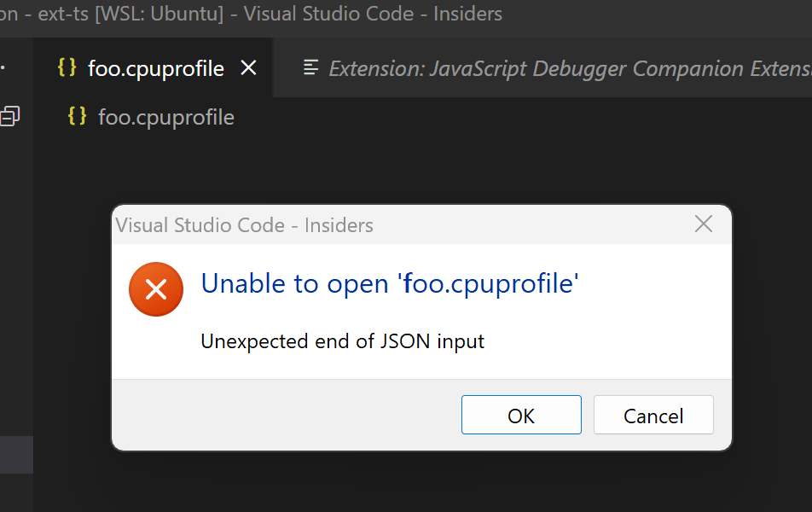Screen dimensions: 812x512
Task: Click the braces icon beside the breadcrumb filename
Action: coord(77,117)
